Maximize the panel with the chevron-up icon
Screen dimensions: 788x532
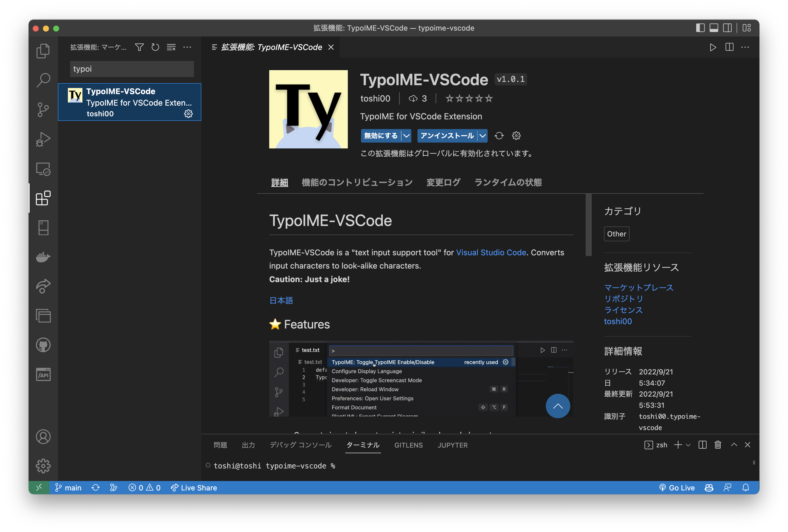(x=734, y=445)
